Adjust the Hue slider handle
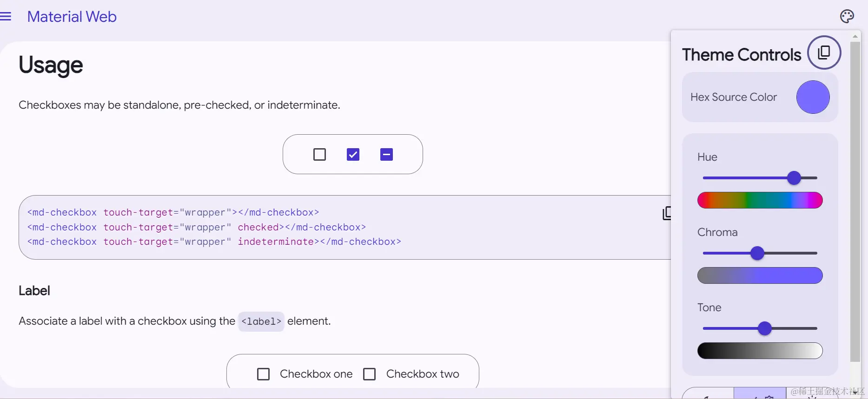This screenshot has width=868, height=399. pos(794,178)
